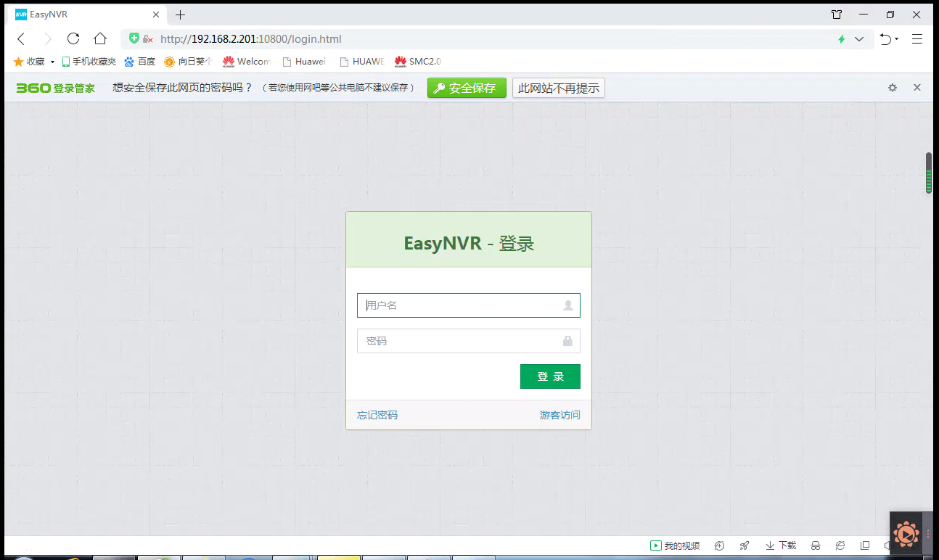
Task: Click the green vertical page scrollbar
Action: pyautogui.click(x=928, y=173)
